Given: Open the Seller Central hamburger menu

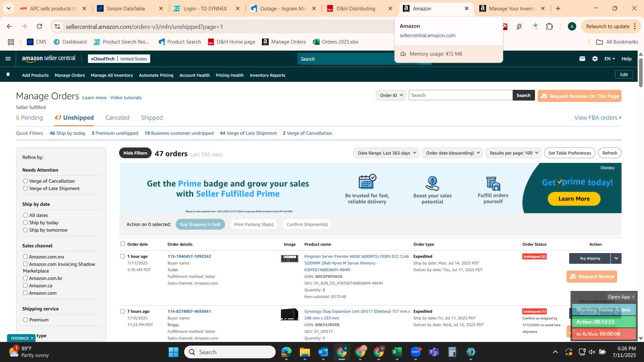Looking at the screenshot, I should click(8, 59).
